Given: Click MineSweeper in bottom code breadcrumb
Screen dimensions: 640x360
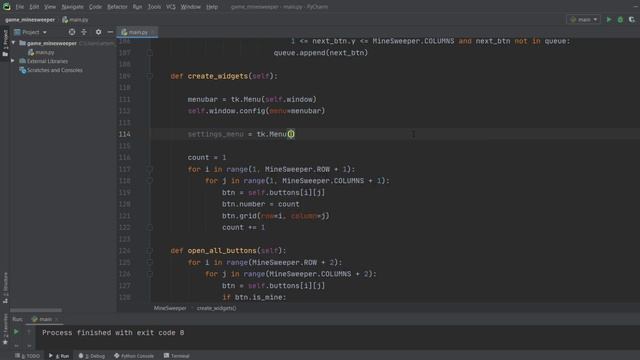Looking at the screenshot, I should coord(170,308).
